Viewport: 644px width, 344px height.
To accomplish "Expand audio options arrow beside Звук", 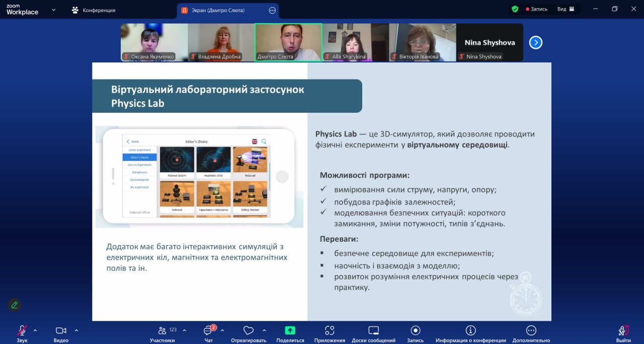I will [x=35, y=330].
